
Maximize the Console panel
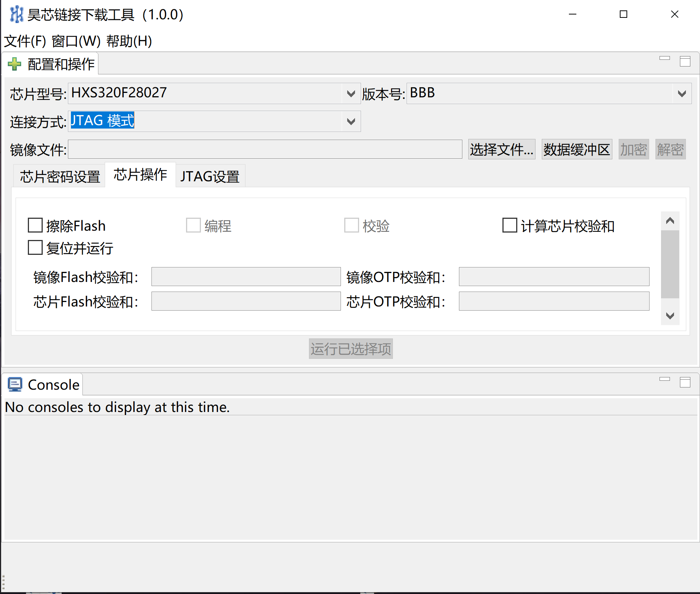click(x=685, y=382)
